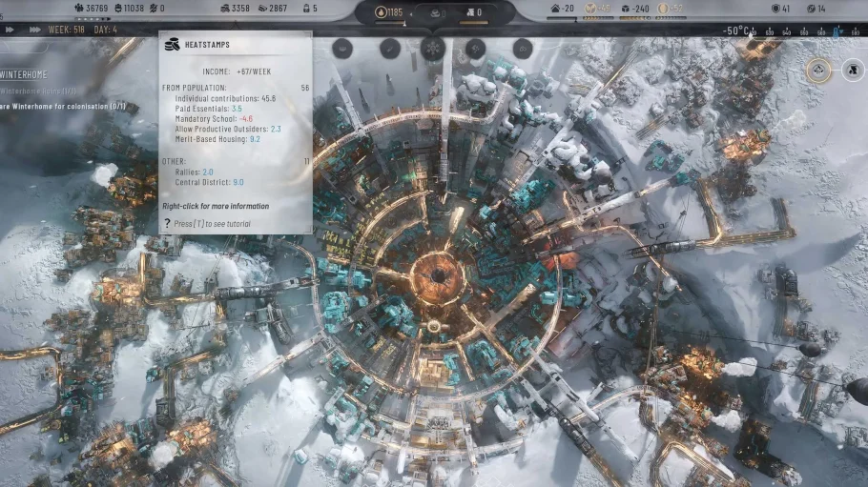Screen dimensions: 868x487
Task: Click the 560 week mark on the temperature timeline
Action: [x=821, y=32]
